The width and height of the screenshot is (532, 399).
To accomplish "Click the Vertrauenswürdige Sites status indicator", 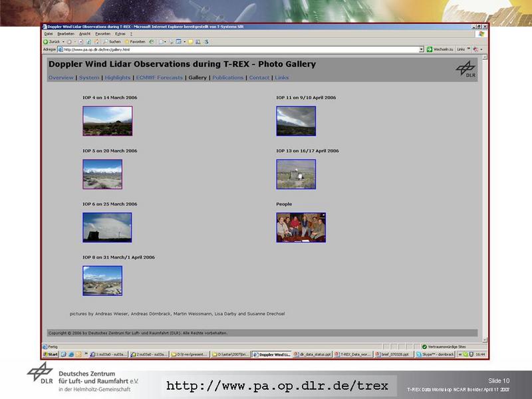I will [444, 346].
